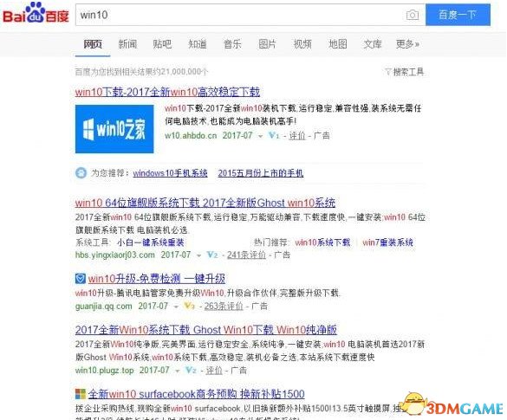Click V1 badge in w10.ahbdo.cn result

(x=274, y=136)
